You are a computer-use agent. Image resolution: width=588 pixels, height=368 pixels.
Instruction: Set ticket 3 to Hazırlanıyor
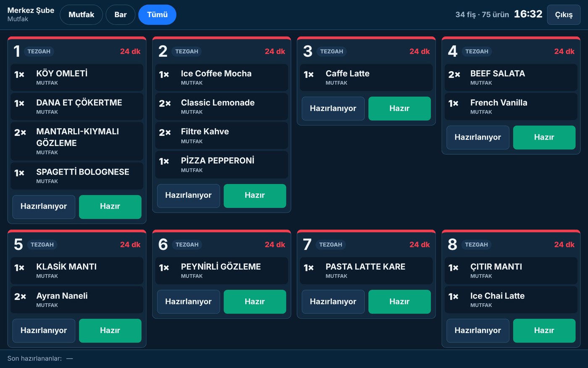pos(333,109)
